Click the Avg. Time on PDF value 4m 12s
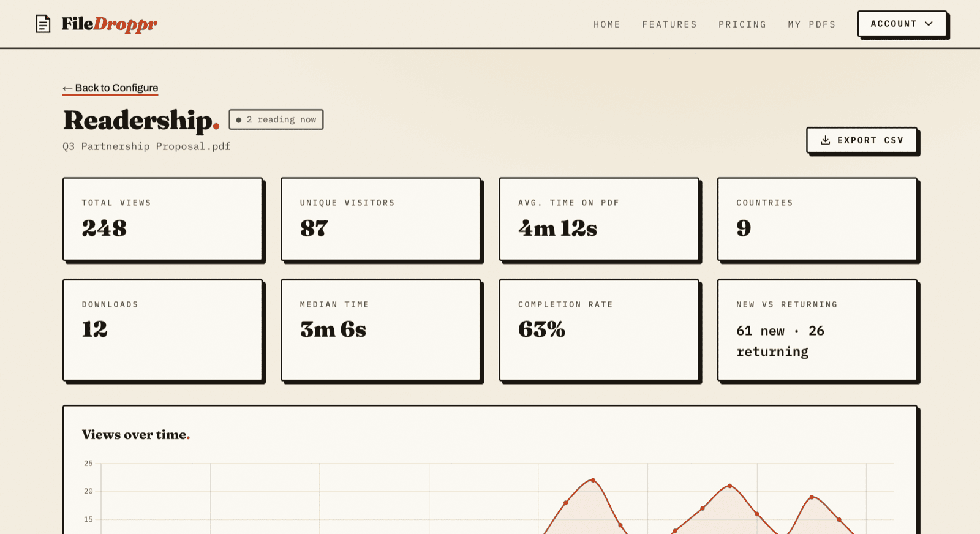 tap(557, 228)
